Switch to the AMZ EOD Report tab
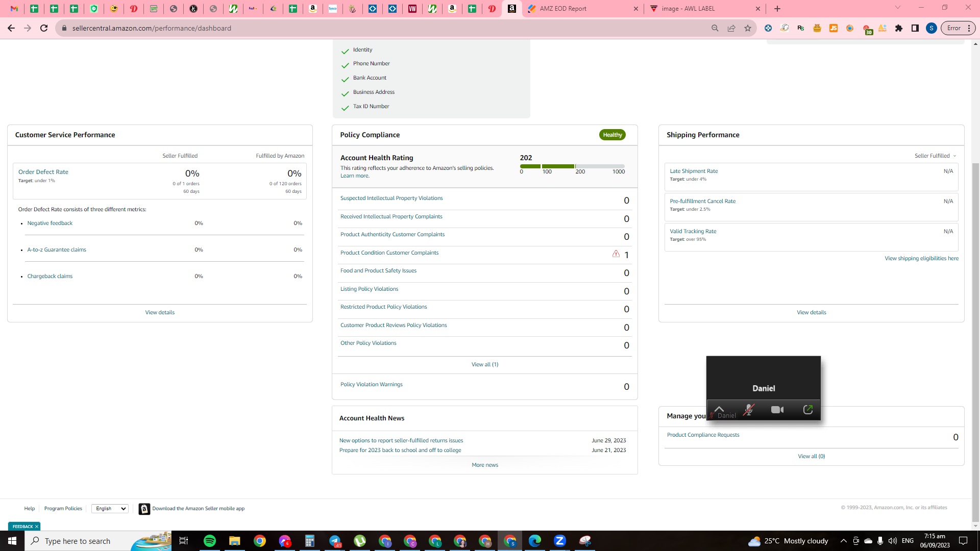Screen dimensions: 980x551 [x=582, y=9]
